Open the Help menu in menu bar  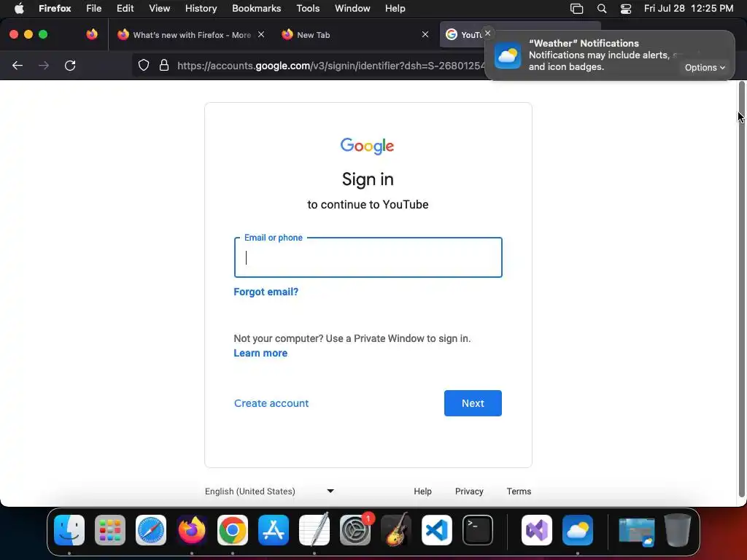[395, 9]
